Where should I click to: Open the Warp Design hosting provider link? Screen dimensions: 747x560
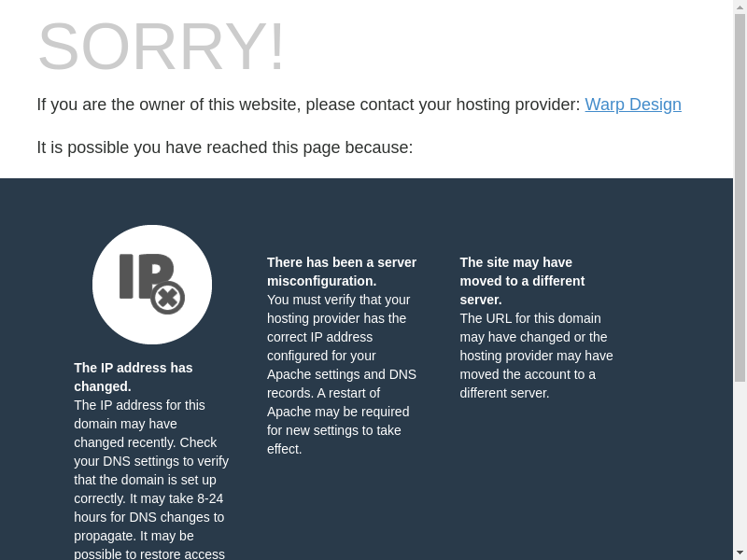tap(633, 105)
